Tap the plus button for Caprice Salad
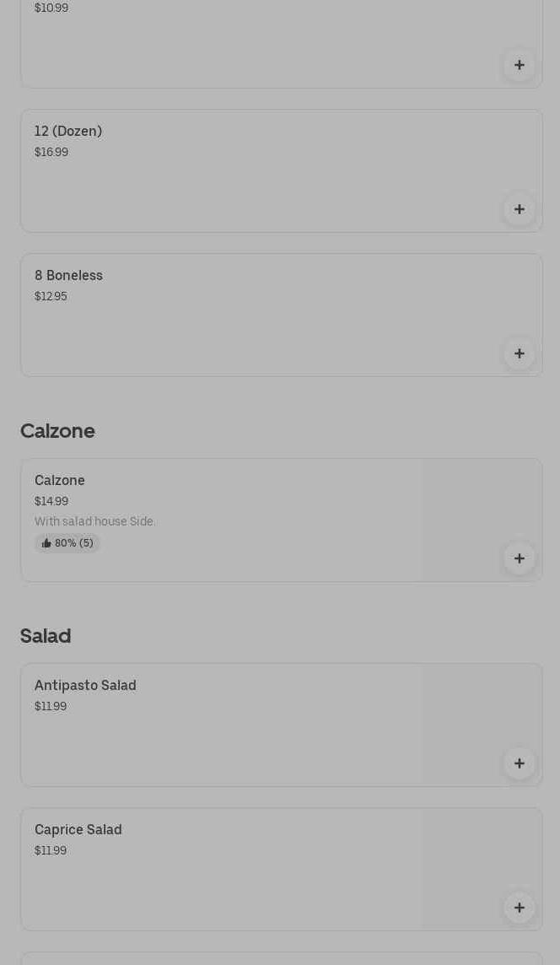 519,908
